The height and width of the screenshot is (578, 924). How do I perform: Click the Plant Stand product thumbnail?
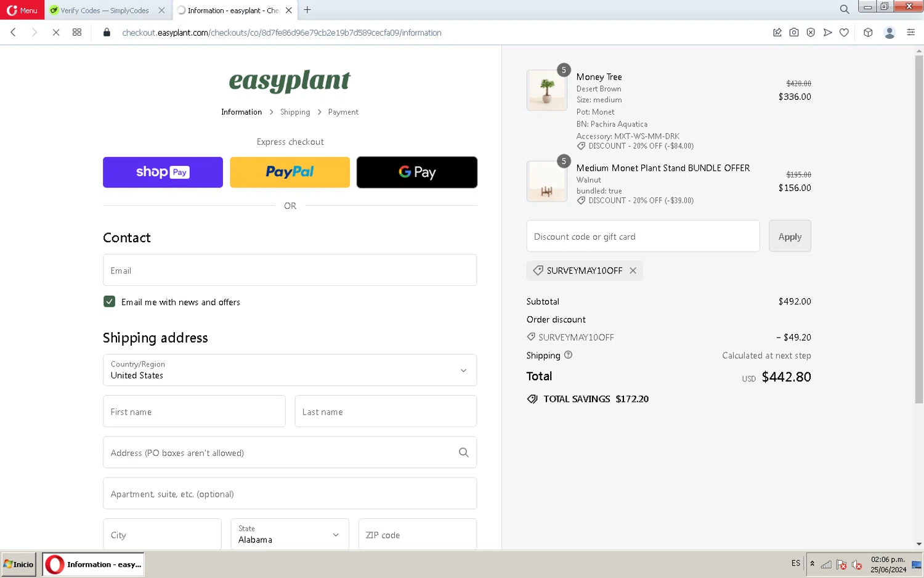click(547, 181)
